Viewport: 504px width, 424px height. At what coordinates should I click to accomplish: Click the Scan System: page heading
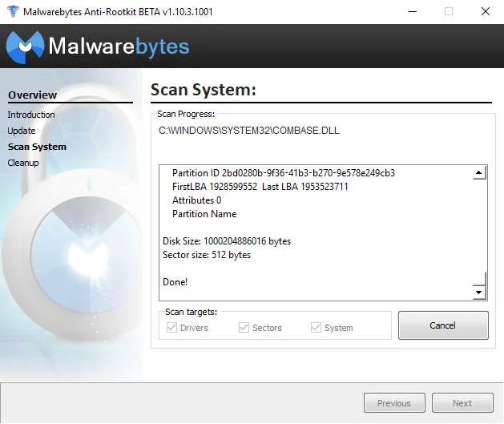(x=204, y=90)
